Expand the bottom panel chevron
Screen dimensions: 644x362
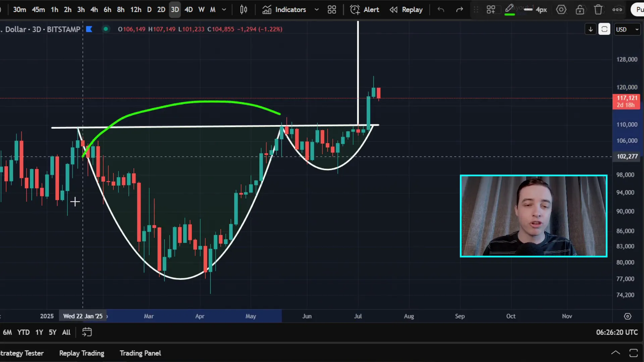point(615,353)
